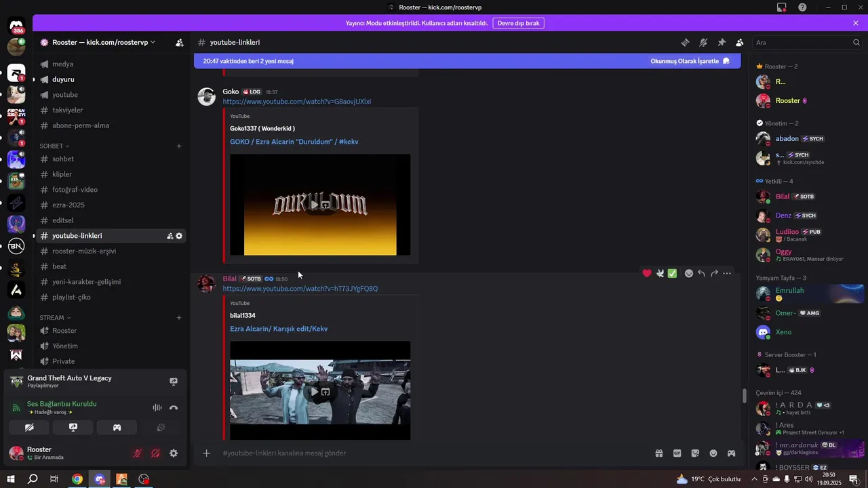Open Bilal's YouTube watch link
The width and height of the screenshot is (868, 488).
point(300,289)
